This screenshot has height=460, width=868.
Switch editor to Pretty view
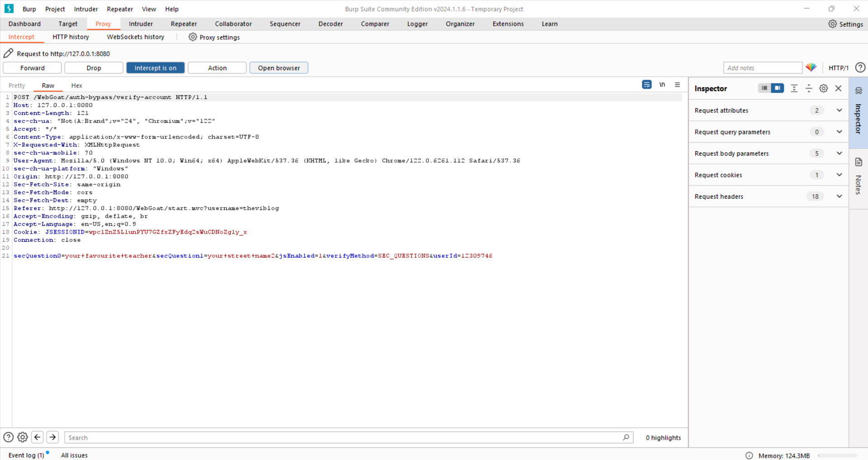[x=17, y=86]
